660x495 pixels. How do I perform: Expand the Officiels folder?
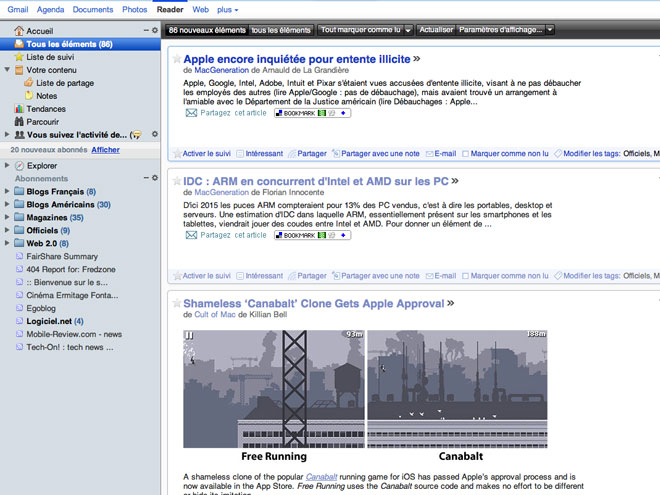(7, 230)
